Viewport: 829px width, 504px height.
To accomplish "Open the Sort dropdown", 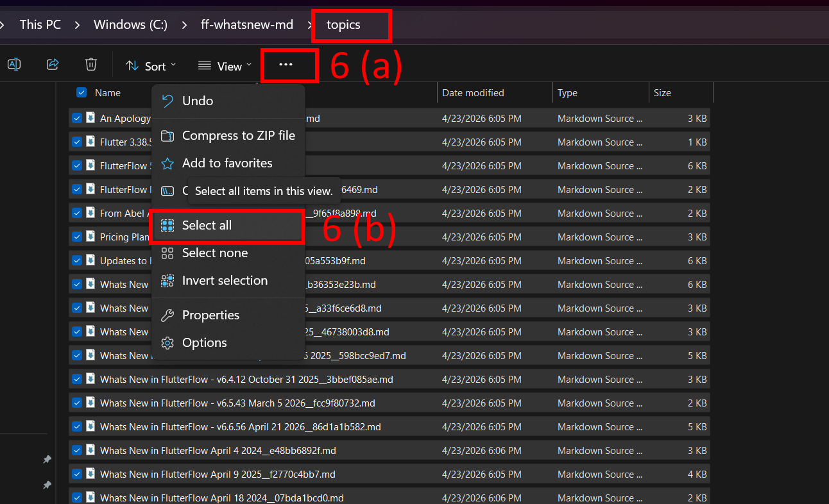I will (151, 66).
